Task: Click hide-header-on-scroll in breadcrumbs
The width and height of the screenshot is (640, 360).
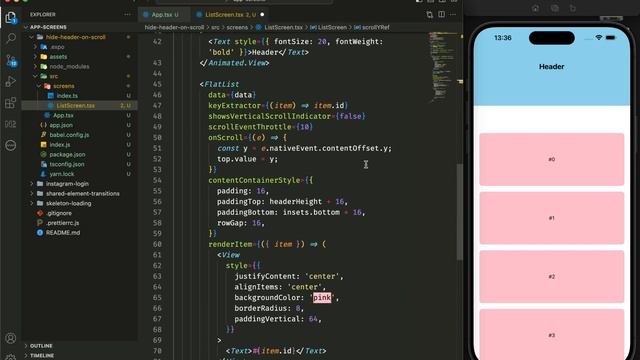Action: pyautogui.click(x=174, y=27)
